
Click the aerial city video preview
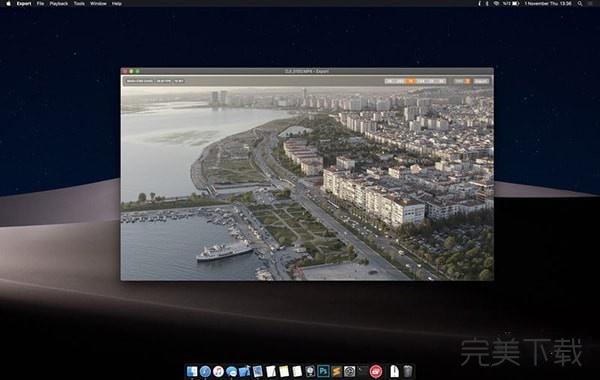tap(307, 183)
